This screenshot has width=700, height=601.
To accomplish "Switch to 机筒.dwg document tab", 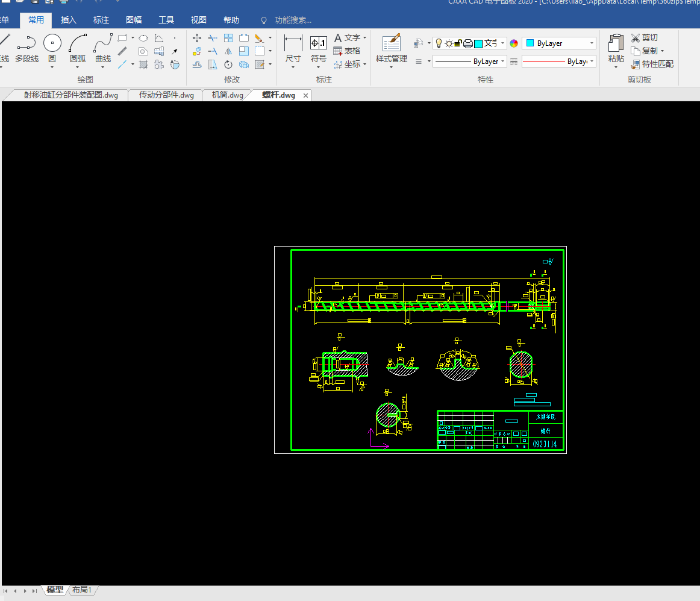I will pos(227,95).
